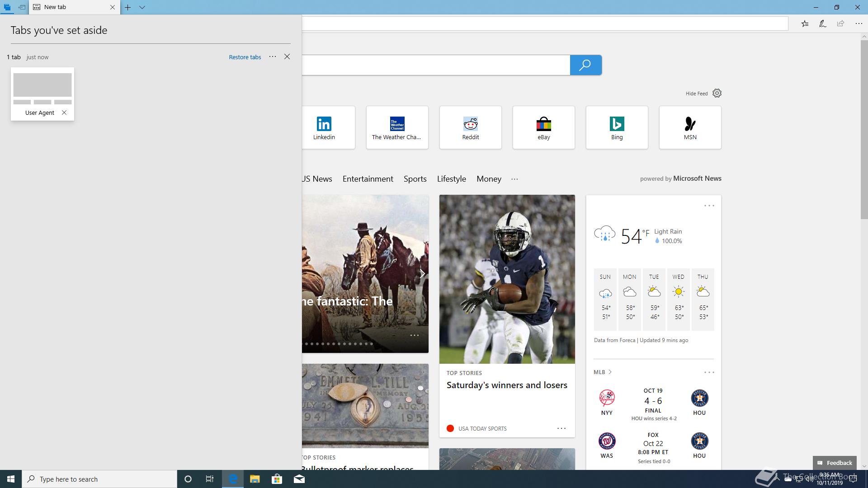
Task: Open the tabs you've set aside icon
Action: (x=7, y=7)
